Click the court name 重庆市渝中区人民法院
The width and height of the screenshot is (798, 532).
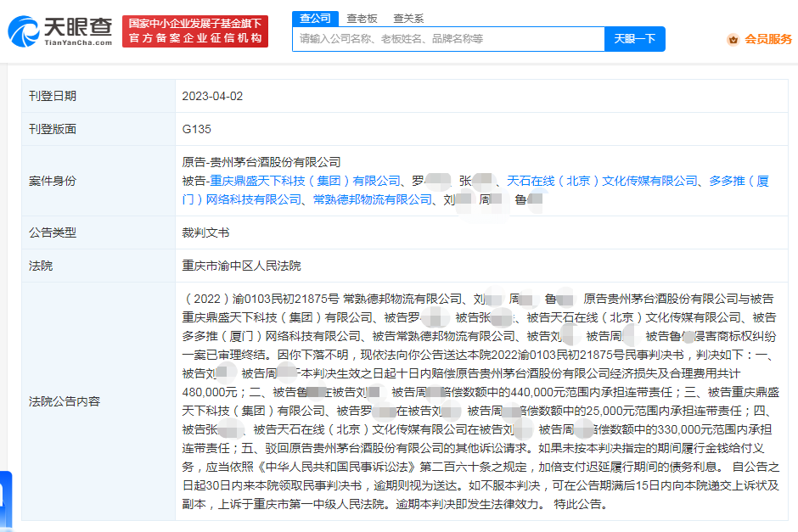pyautogui.click(x=241, y=266)
